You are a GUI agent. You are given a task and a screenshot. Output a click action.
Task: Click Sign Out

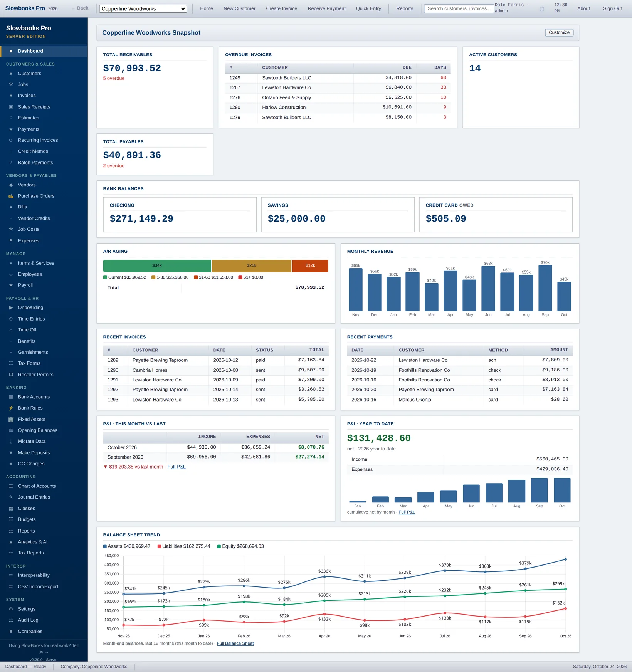[612, 8]
